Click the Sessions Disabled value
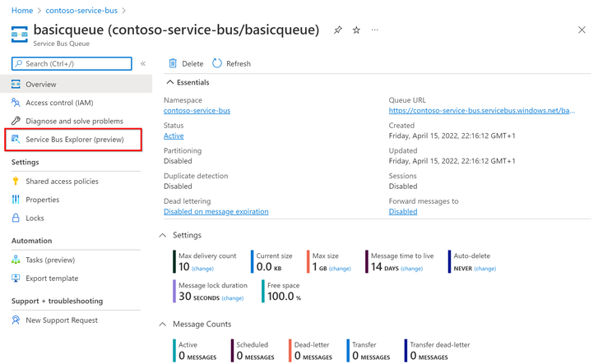The width and height of the screenshot is (598, 364). click(403, 187)
